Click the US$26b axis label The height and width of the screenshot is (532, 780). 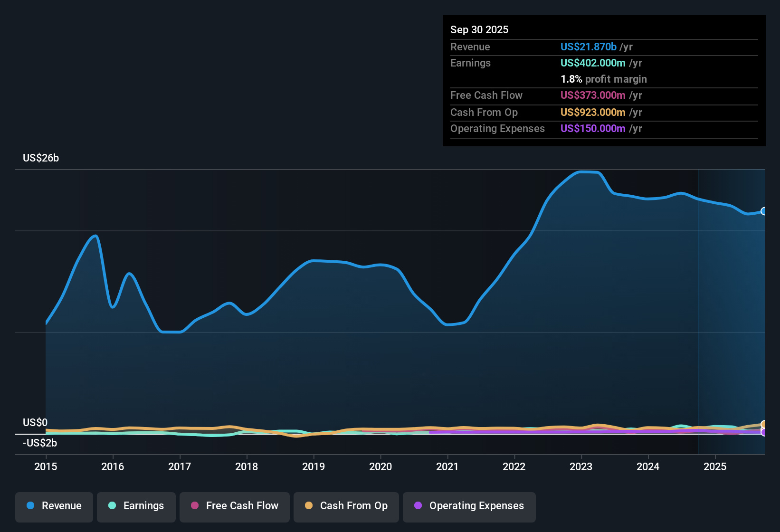click(x=41, y=158)
